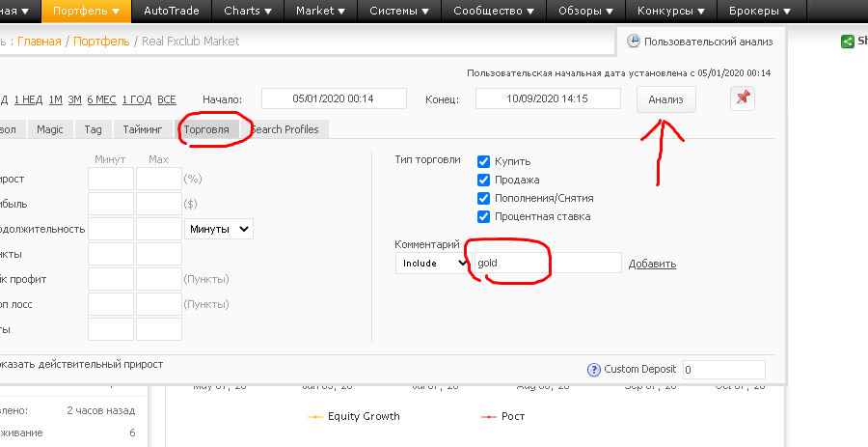This screenshot has width=868, height=447.
Task: Click the Max field in the (%) row
Action: (x=159, y=179)
